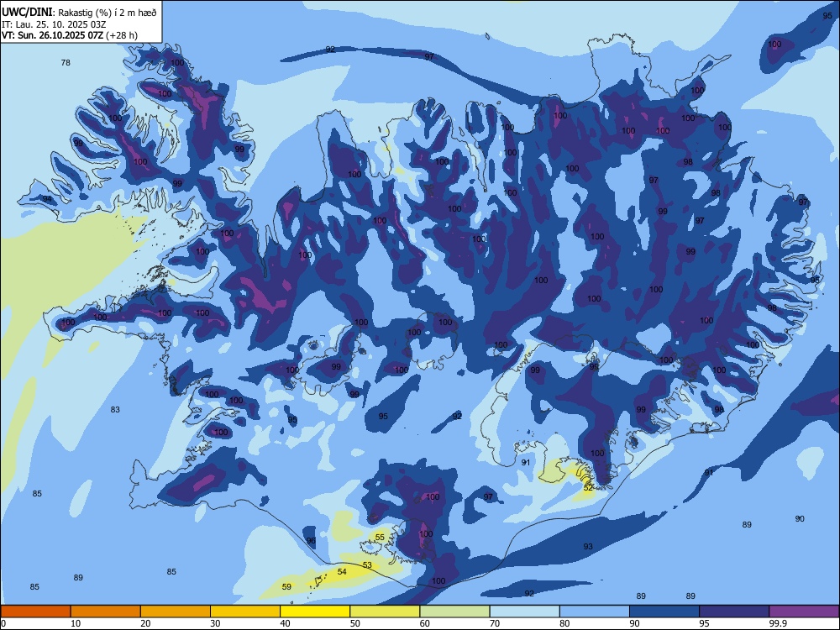Pick the medium blue 80–90 legend swatch
This screenshot has width=840, height=630.
(595, 612)
